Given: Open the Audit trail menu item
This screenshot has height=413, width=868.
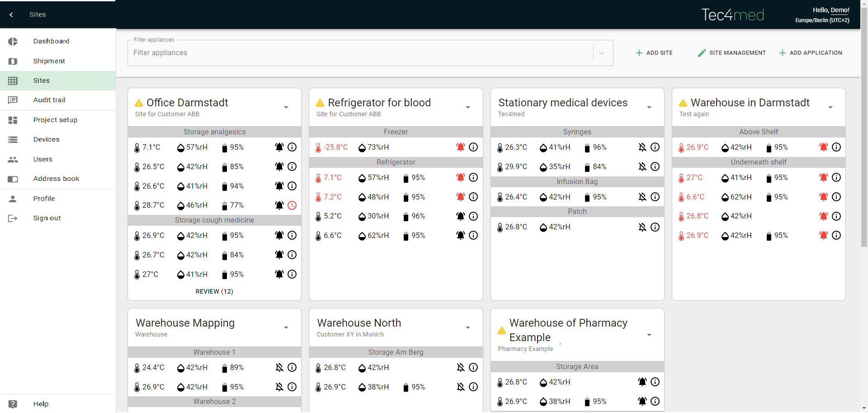Looking at the screenshot, I should point(49,100).
